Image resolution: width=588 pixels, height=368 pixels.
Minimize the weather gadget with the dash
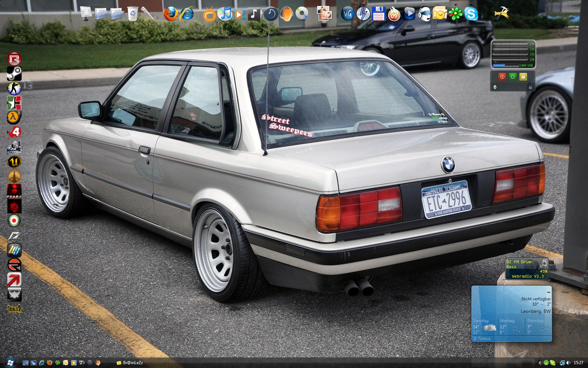tap(548, 292)
